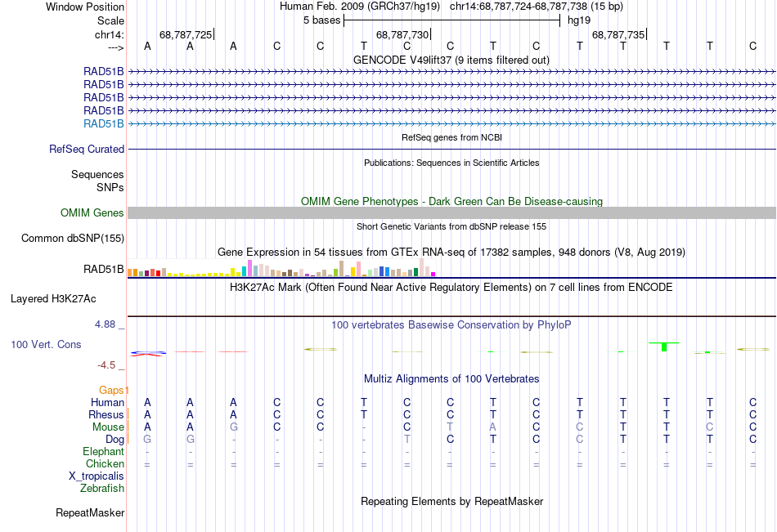
Task: Click the dark green bar in GTEx chart
Action: point(415,272)
